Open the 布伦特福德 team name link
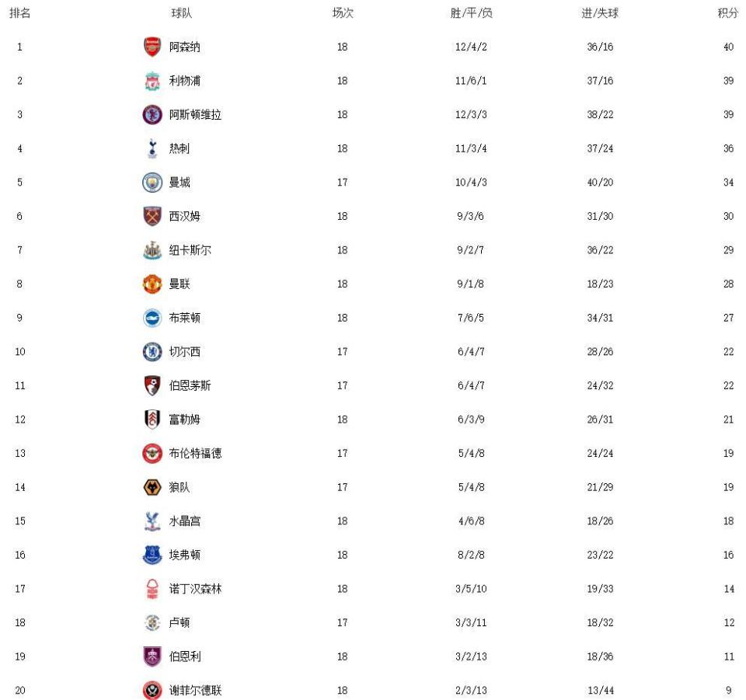746x700 pixels. (195, 453)
